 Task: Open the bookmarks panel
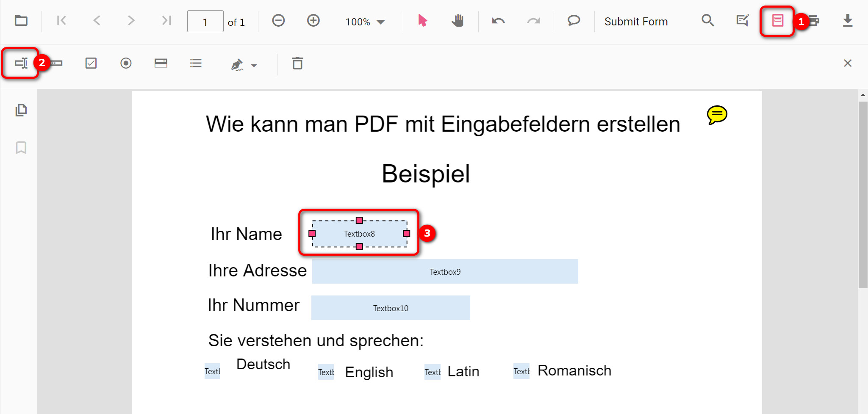coord(21,148)
